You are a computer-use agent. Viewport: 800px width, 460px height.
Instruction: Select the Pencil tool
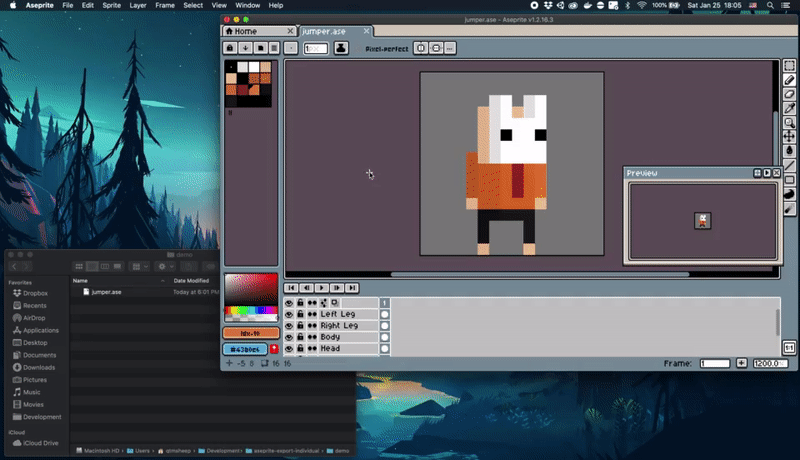(x=789, y=80)
